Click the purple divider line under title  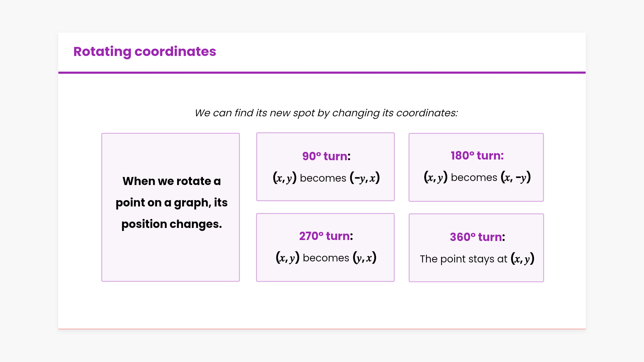tap(322, 72)
